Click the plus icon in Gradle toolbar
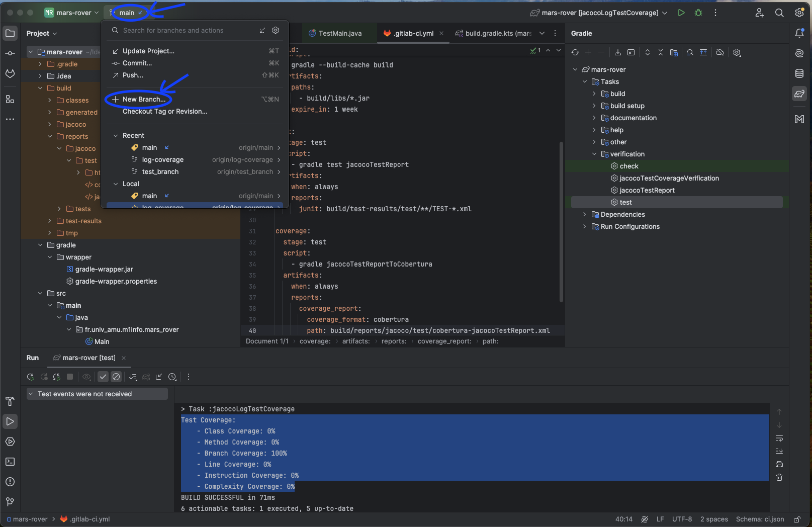This screenshot has height=527, width=812. pos(588,52)
